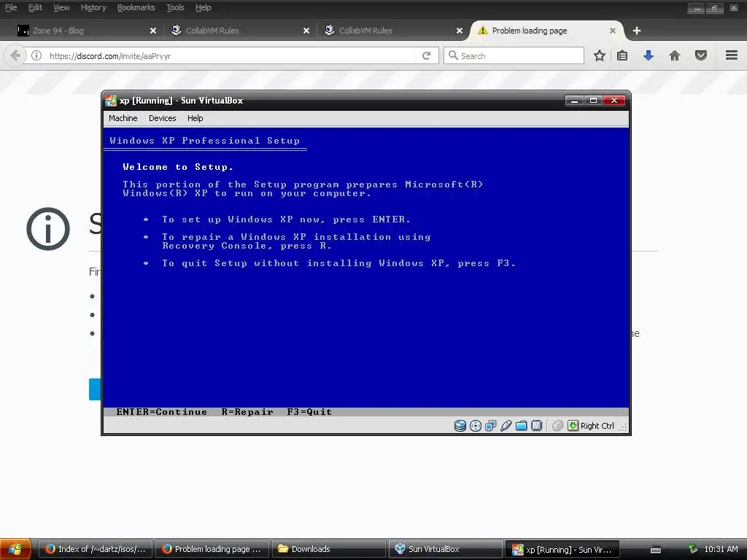Open the Firefox Help menu
This screenshot has width=747, height=560.
(x=204, y=7)
